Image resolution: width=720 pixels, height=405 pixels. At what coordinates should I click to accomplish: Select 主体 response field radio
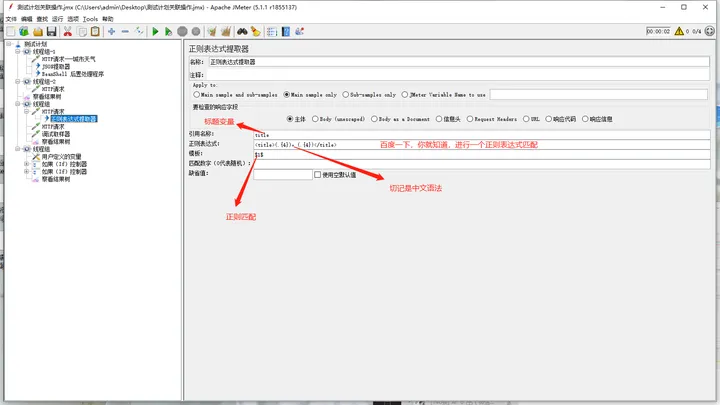point(290,119)
